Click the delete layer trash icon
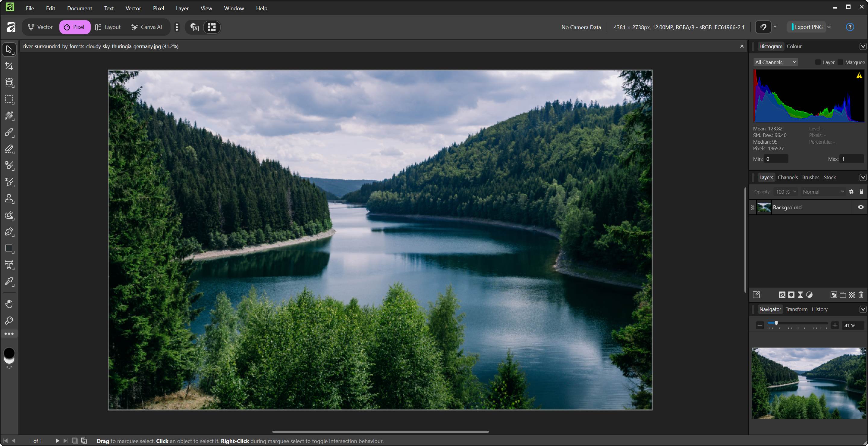Image resolution: width=868 pixels, height=446 pixels. [861, 295]
